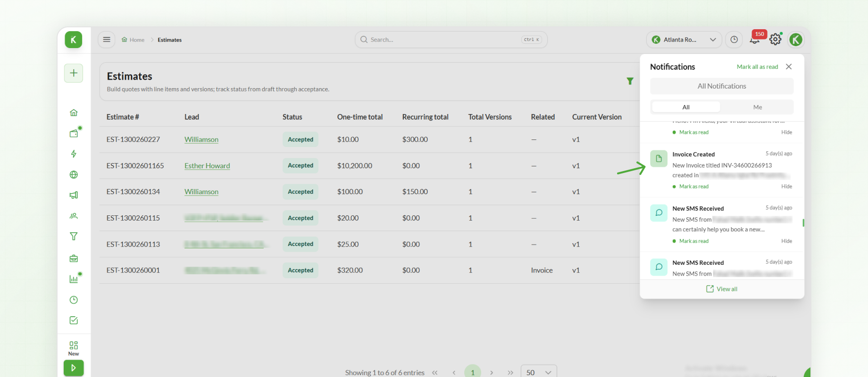The width and height of the screenshot is (868, 377).
Task: Select the lightning bolt sidebar icon
Action: coord(74,154)
